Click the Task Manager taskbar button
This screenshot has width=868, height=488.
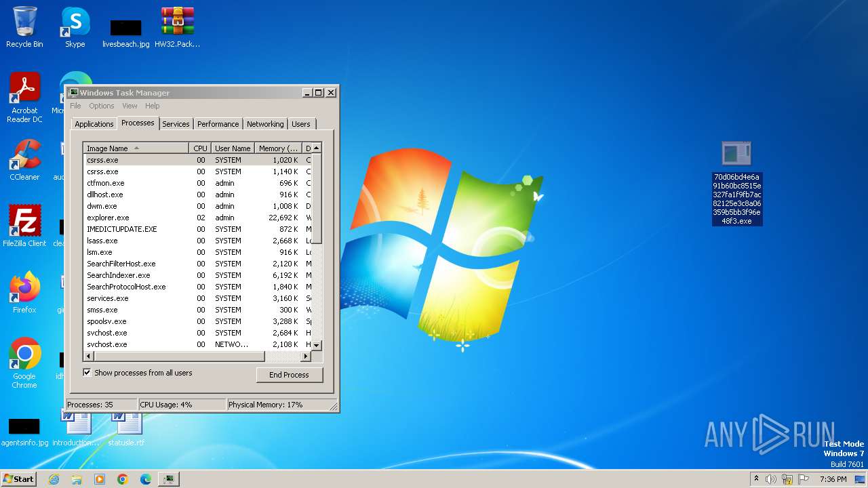point(169,479)
